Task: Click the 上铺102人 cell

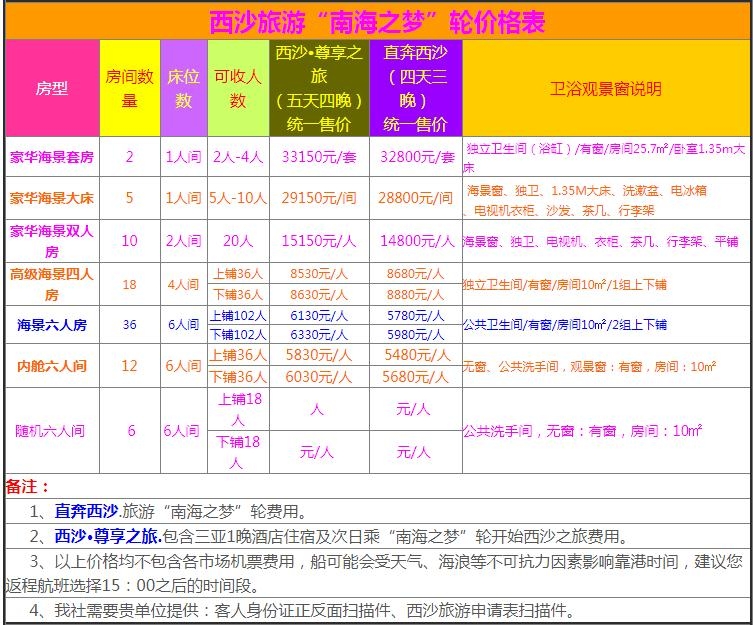Action: 238,316
